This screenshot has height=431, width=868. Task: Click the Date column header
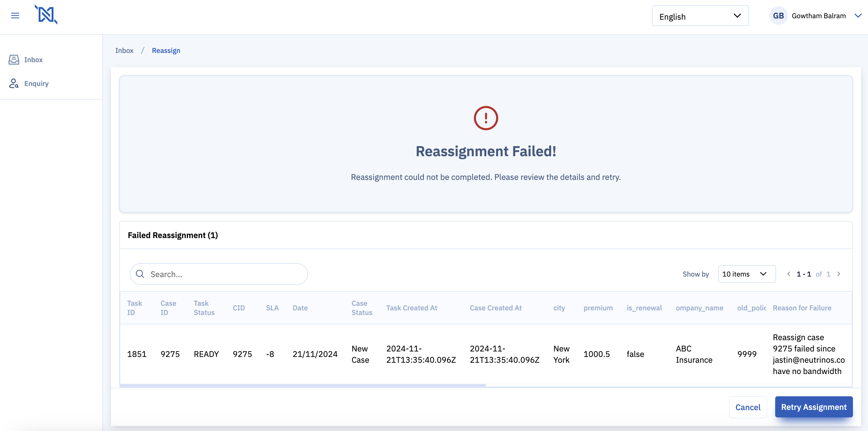[x=300, y=308]
